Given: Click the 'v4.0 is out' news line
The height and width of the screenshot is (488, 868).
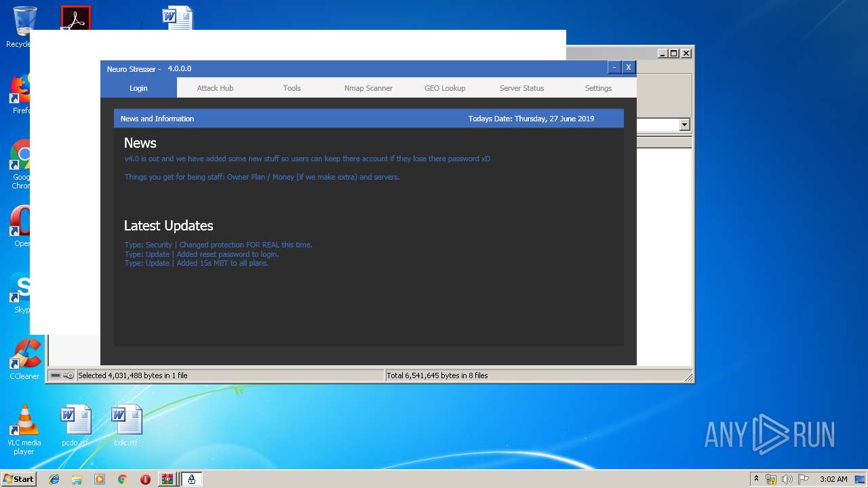Looking at the screenshot, I should (307, 159).
